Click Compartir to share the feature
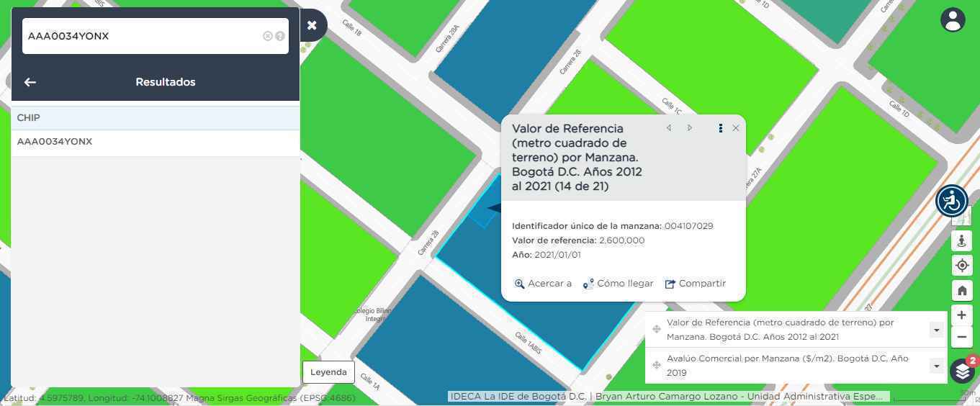Viewport: 980px width, 406px height. [695, 284]
